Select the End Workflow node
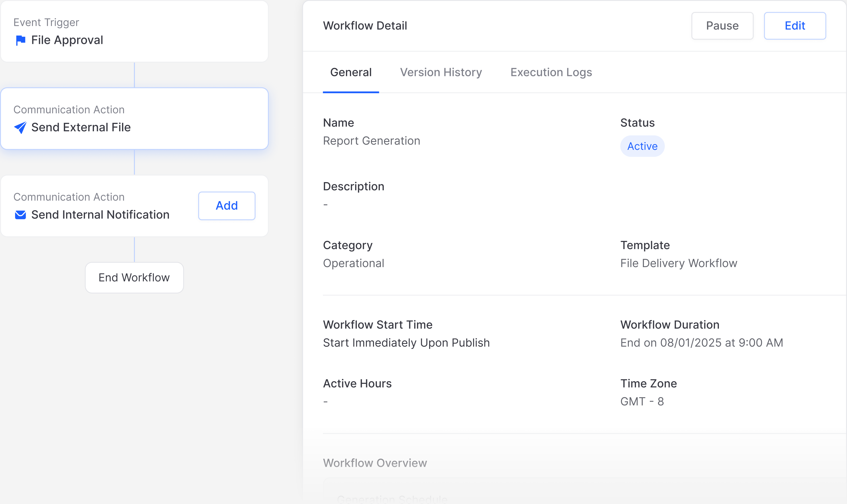Viewport: 847px width, 504px height. pyautogui.click(x=134, y=278)
